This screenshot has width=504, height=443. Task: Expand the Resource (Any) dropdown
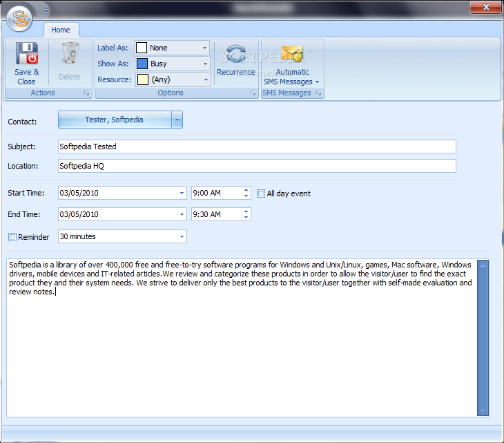click(206, 79)
